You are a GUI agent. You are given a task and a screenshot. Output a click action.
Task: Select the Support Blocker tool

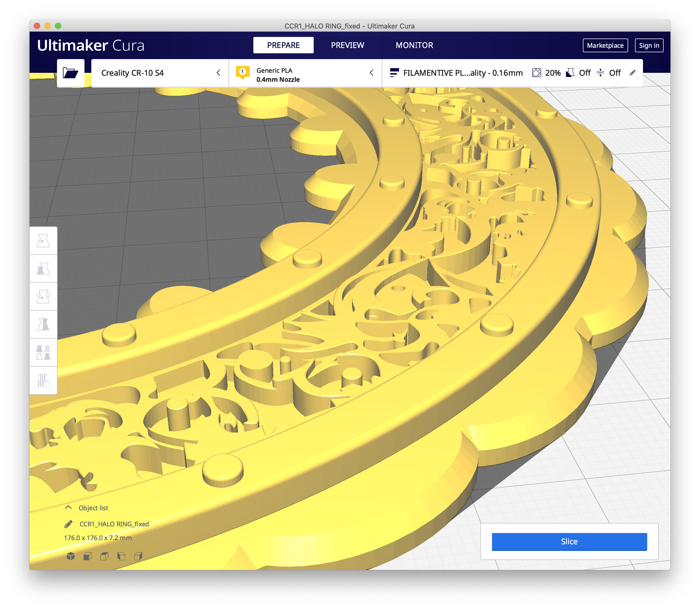(43, 380)
